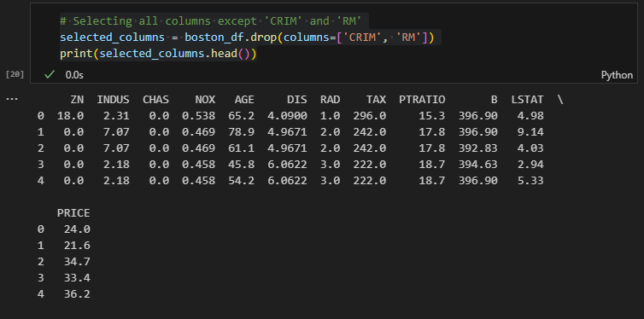Open the output actions ellipsis menu
The width and height of the screenshot is (644, 319).
point(11,99)
